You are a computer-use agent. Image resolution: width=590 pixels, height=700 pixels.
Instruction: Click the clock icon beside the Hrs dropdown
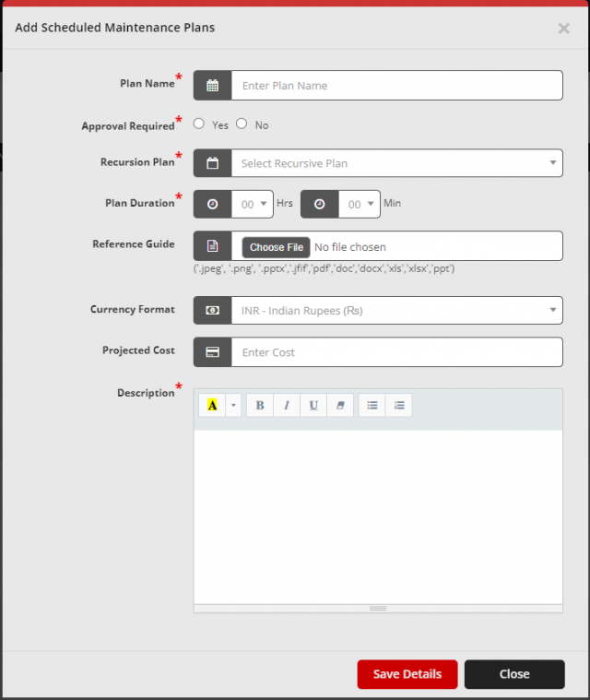click(x=212, y=204)
